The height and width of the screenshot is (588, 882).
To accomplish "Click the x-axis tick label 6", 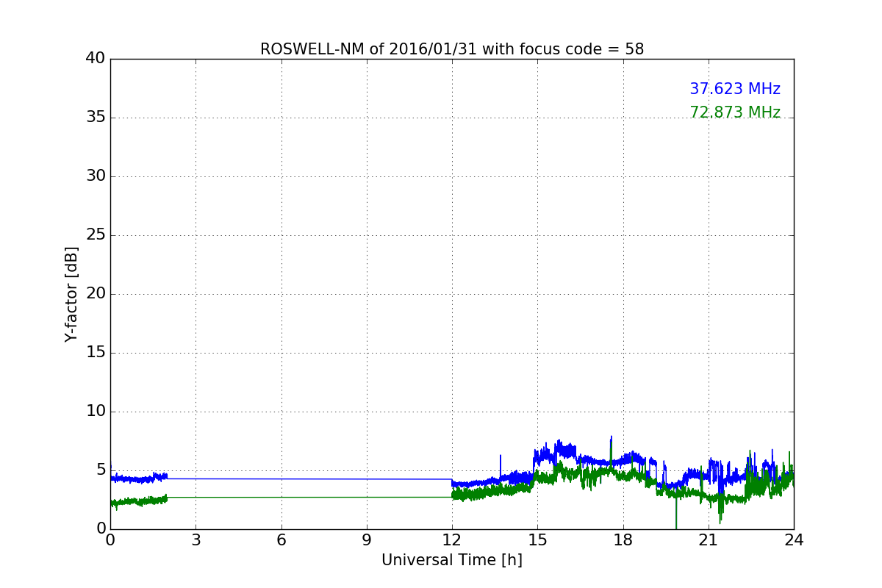I will coord(282,540).
